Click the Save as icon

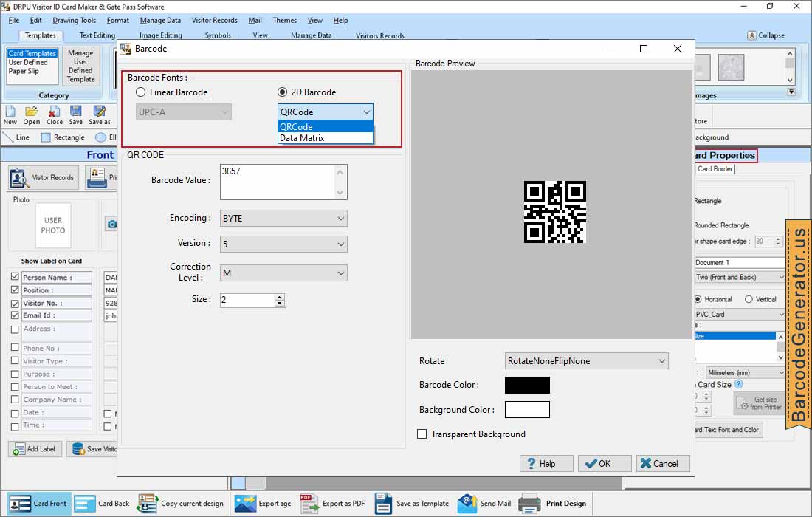[100, 112]
